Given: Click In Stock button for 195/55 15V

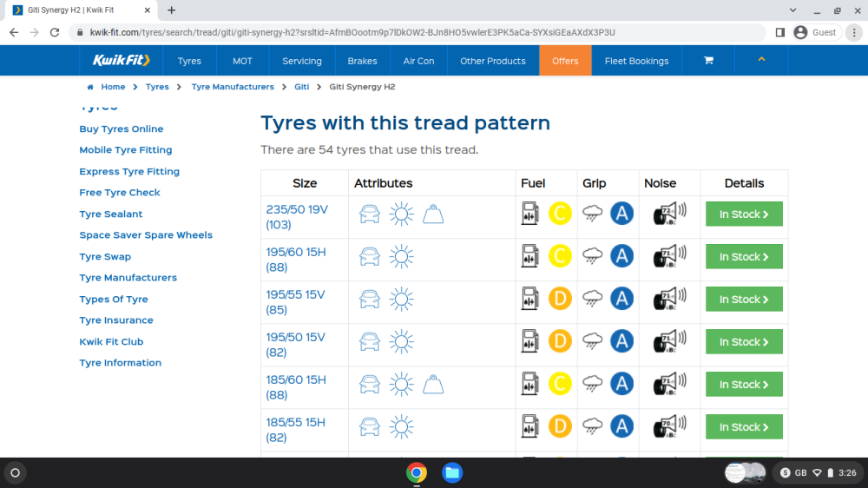Looking at the screenshot, I should [x=744, y=299].
